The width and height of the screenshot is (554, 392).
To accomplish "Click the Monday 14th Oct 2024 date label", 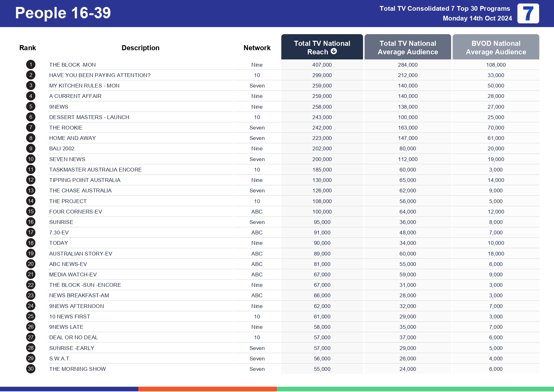I will click(x=477, y=18).
